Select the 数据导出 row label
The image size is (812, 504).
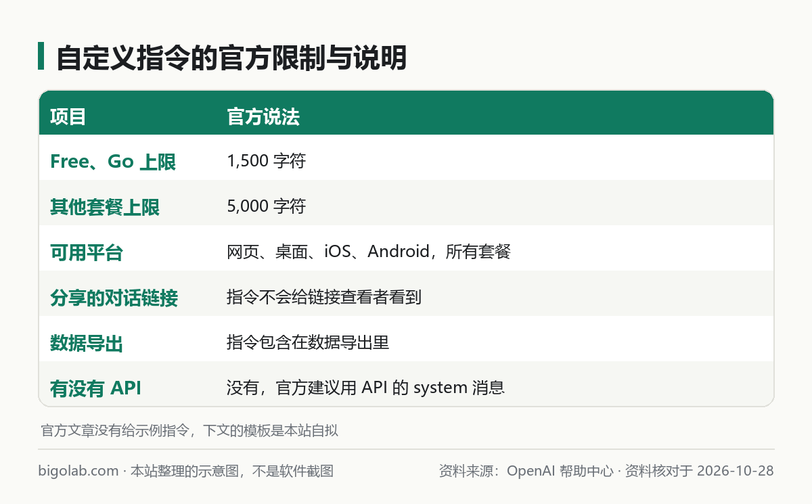pos(87,343)
